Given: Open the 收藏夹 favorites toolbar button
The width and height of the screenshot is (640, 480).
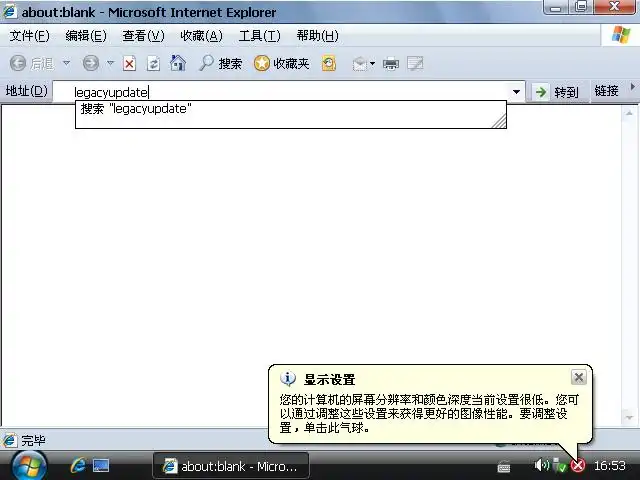Looking at the screenshot, I should (x=281, y=63).
